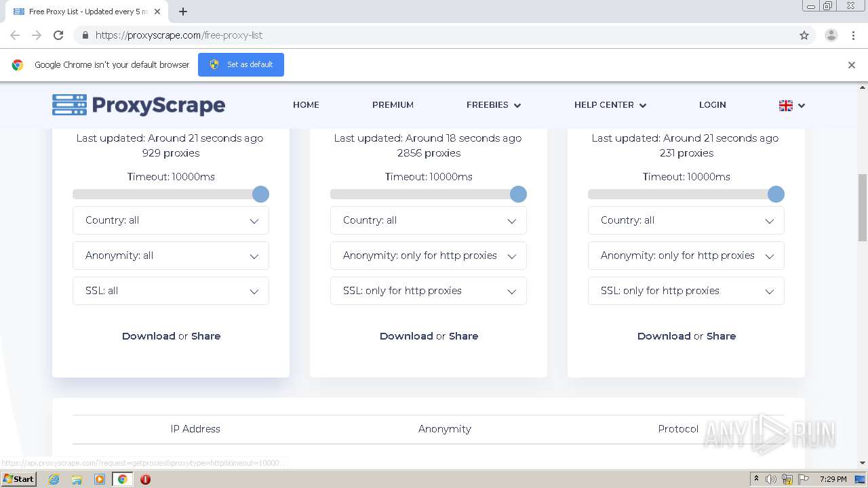Bookmark this page with the star icon
The height and width of the screenshot is (488, 868).
pyautogui.click(x=804, y=35)
